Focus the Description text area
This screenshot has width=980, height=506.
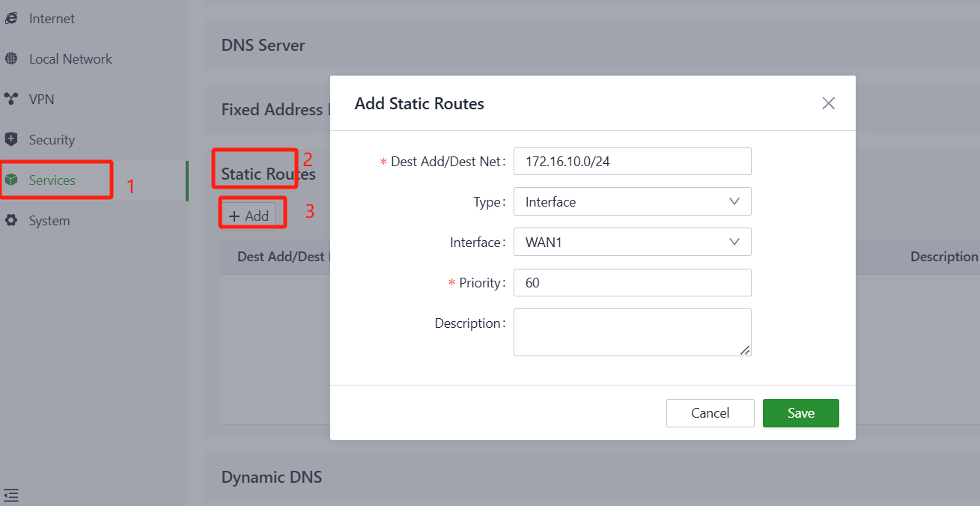(632, 332)
